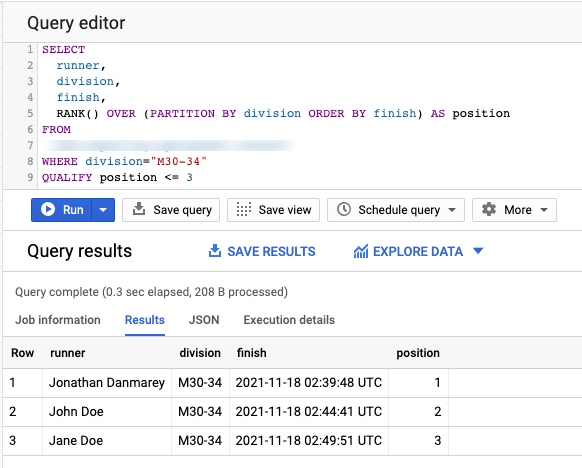Click the finish column header
The height and width of the screenshot is (468, 582).
tap(252, 353)
